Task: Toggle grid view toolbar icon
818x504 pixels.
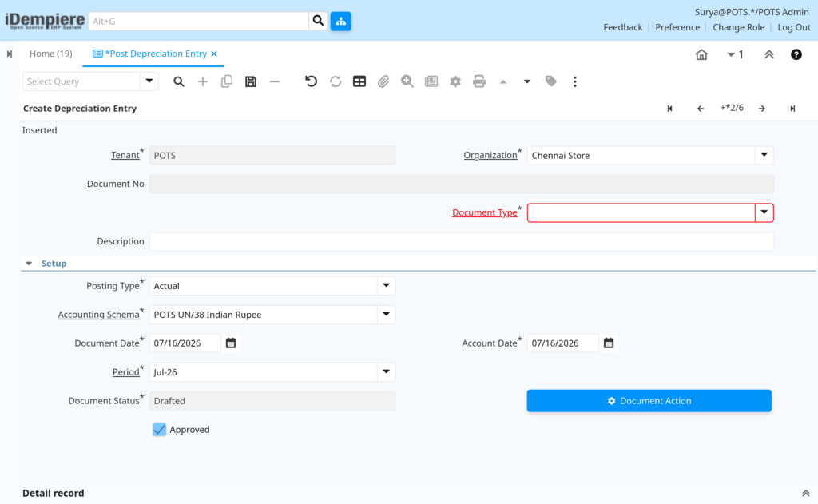Action: 359,81
